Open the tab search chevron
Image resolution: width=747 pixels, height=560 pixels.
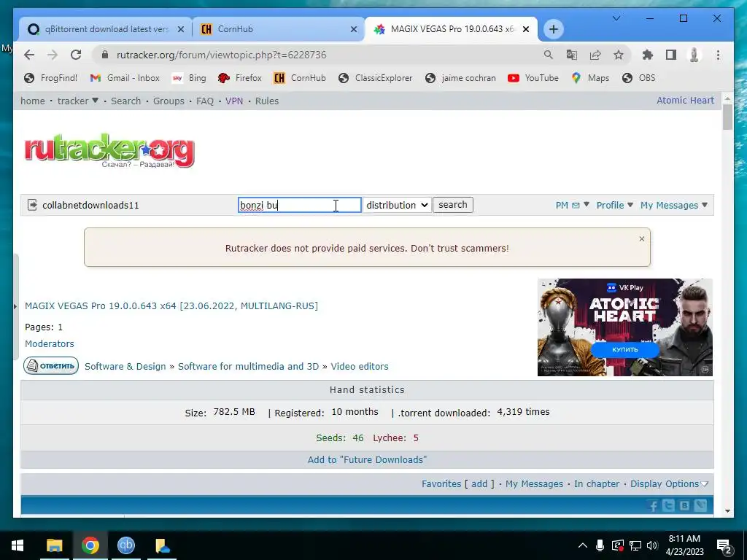tap(616, 18)
